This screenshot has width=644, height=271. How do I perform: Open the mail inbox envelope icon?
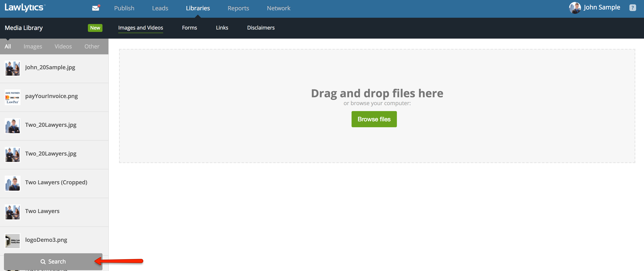(96, 8)
